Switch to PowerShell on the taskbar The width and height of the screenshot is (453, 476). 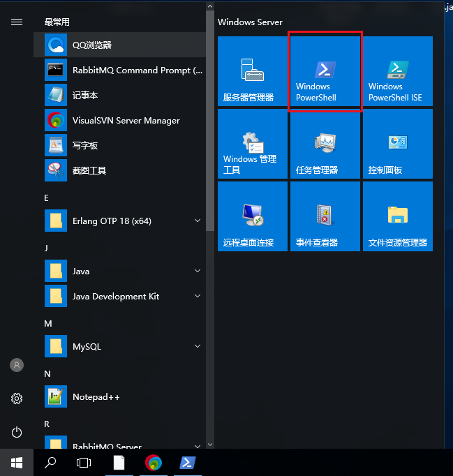(188, 463)
